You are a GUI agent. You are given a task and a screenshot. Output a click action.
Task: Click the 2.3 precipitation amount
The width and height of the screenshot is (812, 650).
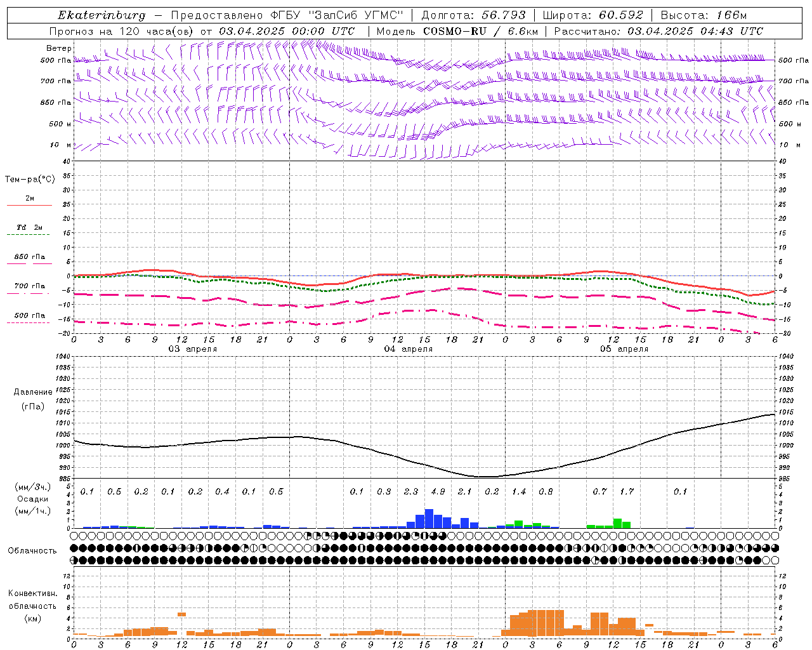[410, 492]
